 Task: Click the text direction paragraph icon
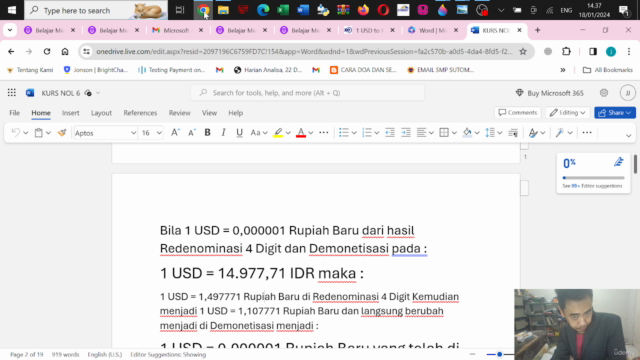[513, 133]
